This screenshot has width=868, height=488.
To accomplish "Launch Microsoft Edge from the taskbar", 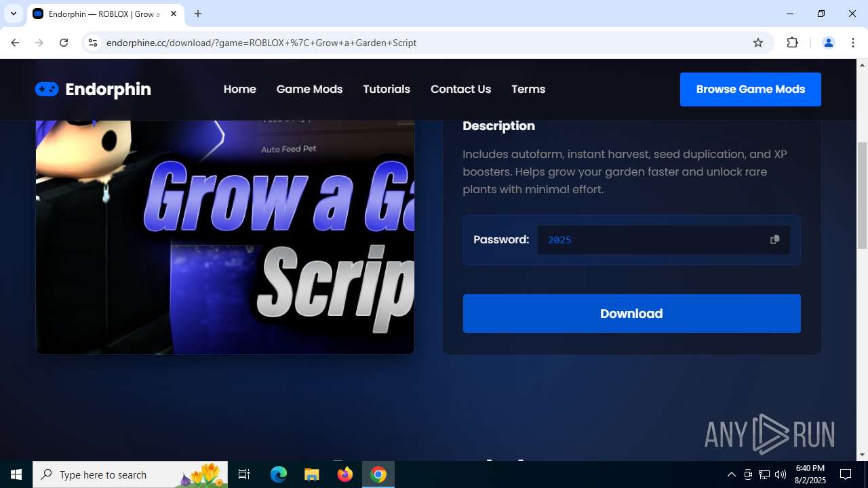I will coord(279,474).
